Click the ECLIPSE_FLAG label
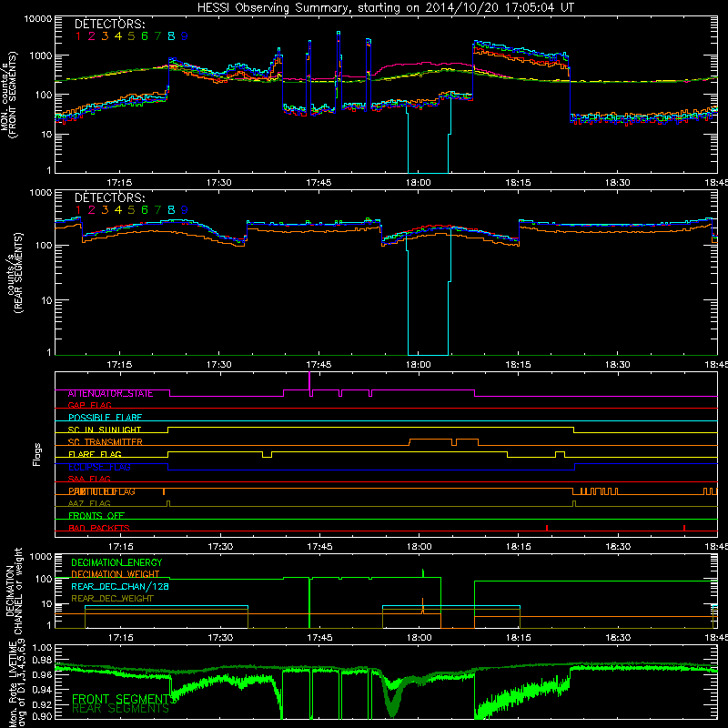 (99, 467)
